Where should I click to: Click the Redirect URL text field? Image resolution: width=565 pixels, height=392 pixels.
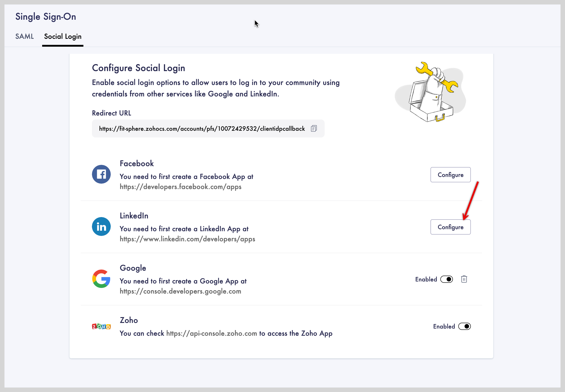click(x=202, y=129)
